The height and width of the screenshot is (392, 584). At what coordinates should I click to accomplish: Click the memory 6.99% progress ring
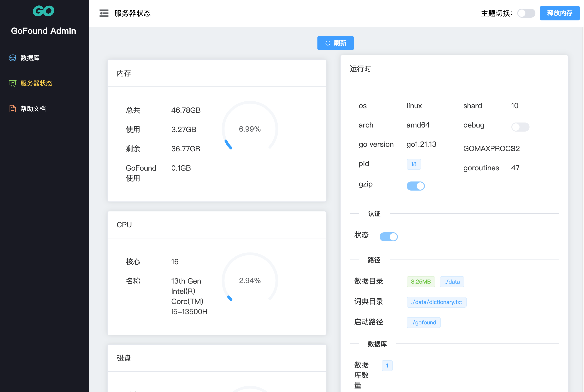coord(250,129)
